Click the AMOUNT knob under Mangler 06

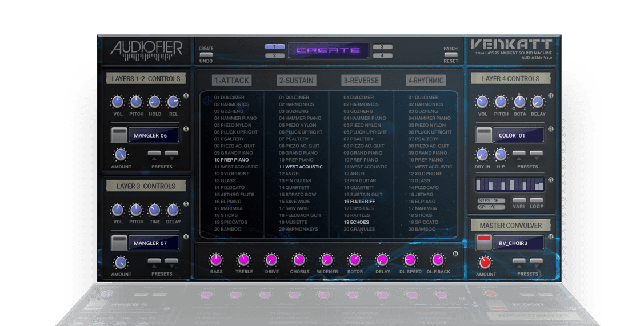click(121, 155)
